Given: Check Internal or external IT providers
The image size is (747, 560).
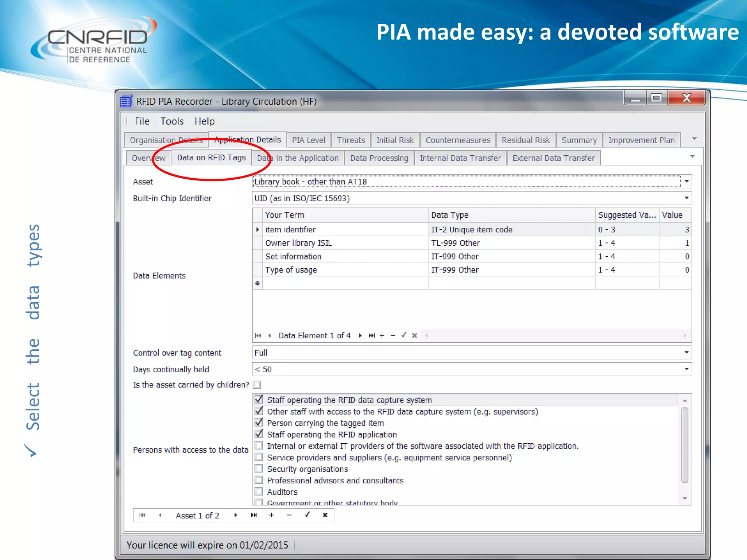Looking at the screenshot, I should coord(259,446).
